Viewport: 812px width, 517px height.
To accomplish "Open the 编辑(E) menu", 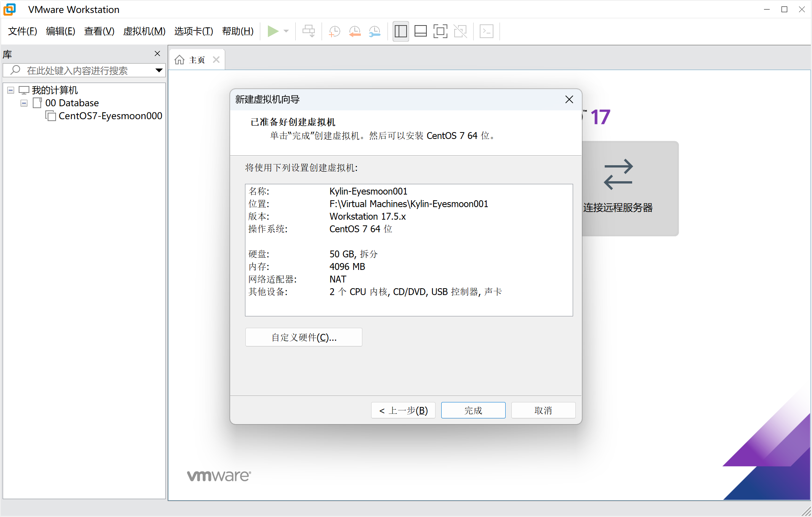I will tap(61, 31).
